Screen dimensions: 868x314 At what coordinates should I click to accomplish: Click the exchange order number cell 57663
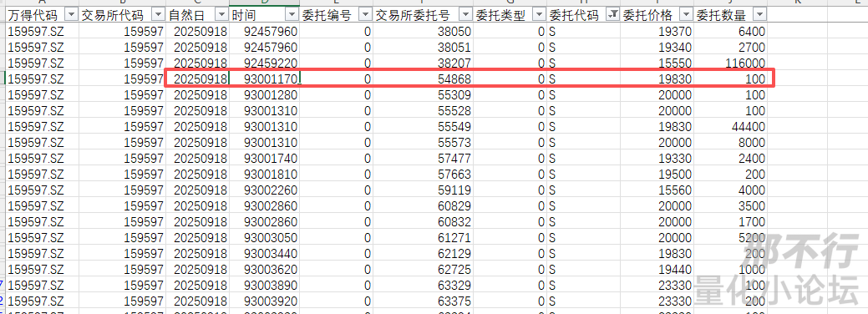tap(423, 175)
